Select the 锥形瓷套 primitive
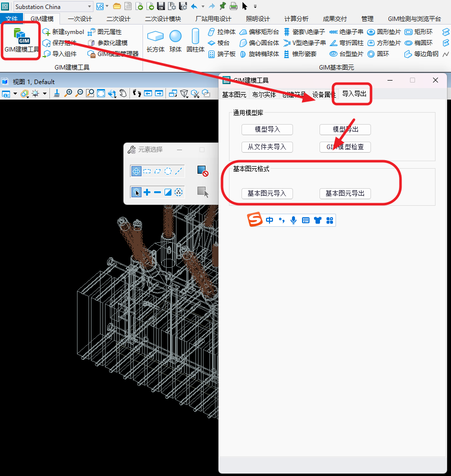 300,54
